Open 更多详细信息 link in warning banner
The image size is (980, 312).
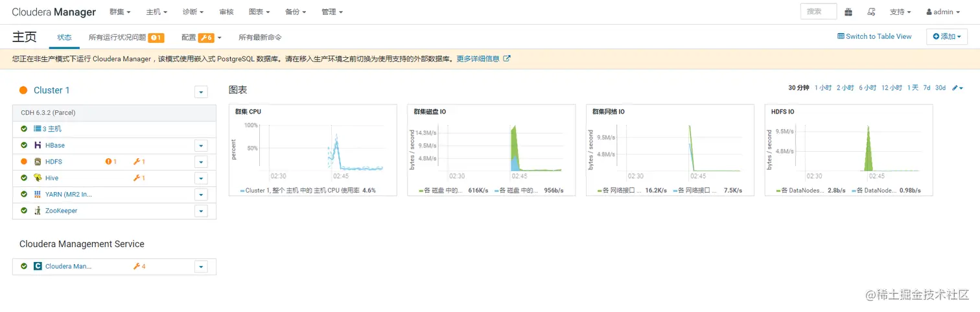pyautogui.click(x=478, y=58)
